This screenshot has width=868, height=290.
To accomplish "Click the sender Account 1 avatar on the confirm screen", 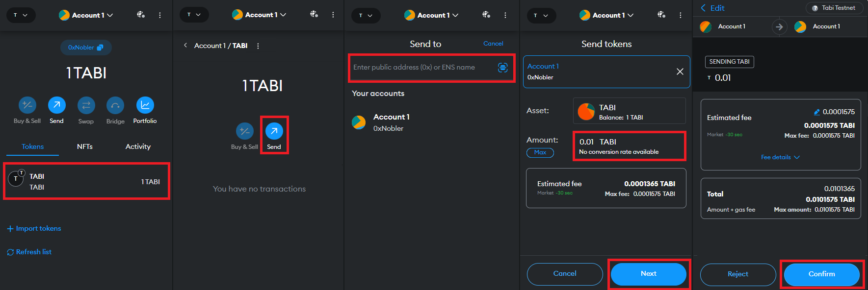I will tap(706, 26).
